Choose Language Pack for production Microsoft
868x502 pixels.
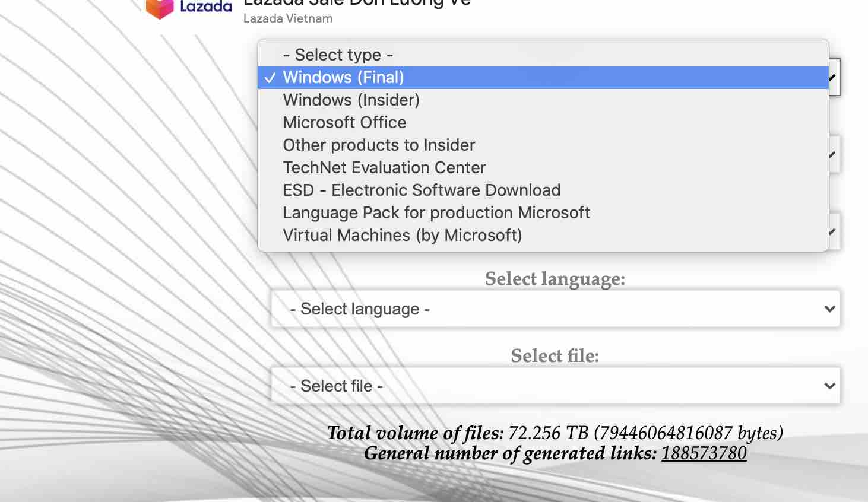point(436,213)
